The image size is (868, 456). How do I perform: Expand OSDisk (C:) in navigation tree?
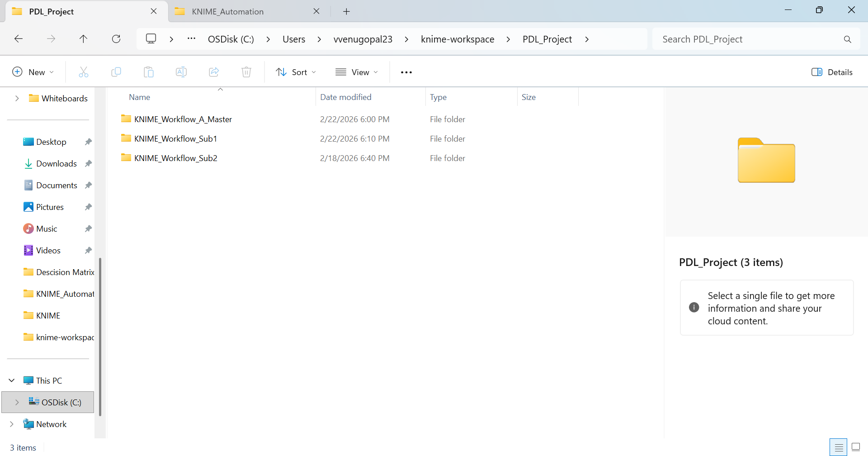tap(17, 402)
